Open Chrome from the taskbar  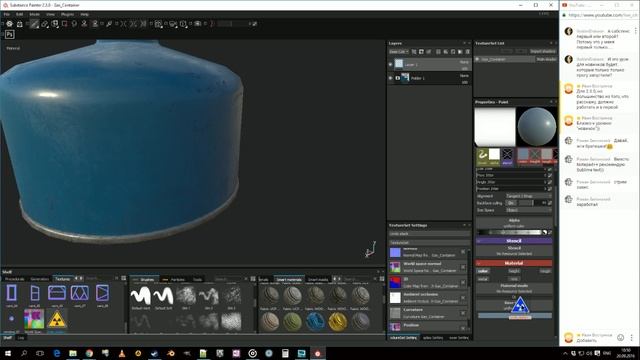click(89, 353)
